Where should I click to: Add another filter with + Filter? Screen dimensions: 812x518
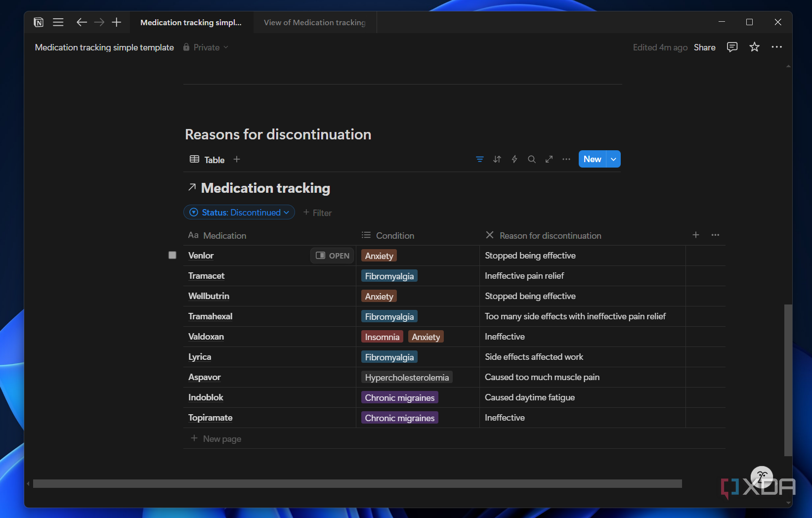[317, 213]
